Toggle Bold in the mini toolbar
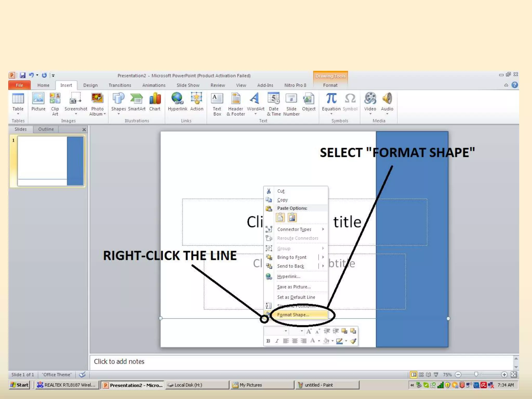Image resolution: width=532 pixels, height=399 pixels. pos(268,341)
